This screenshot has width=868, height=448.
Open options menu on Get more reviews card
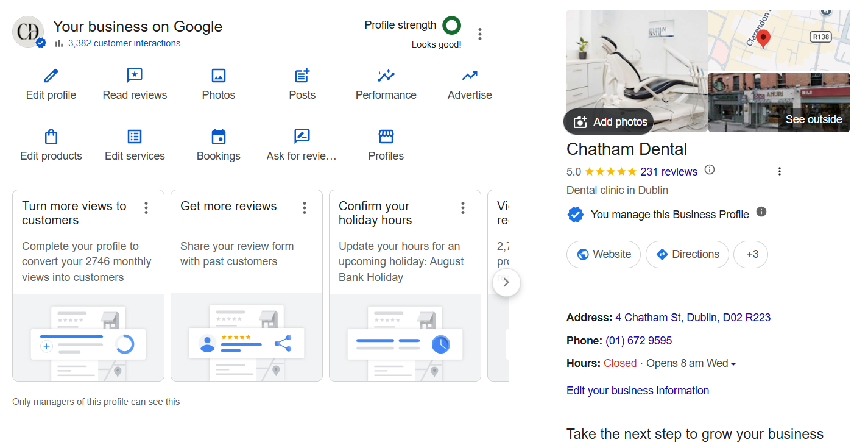coord(305,208)
